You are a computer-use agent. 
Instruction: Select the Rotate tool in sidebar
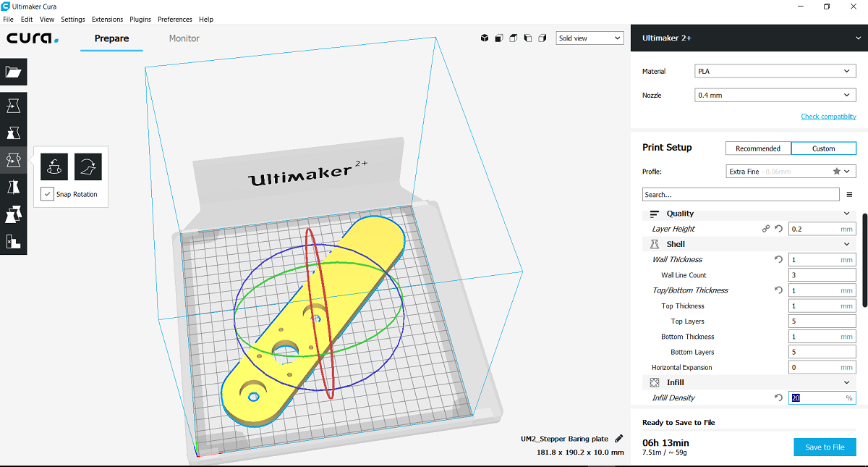[14, 160]
